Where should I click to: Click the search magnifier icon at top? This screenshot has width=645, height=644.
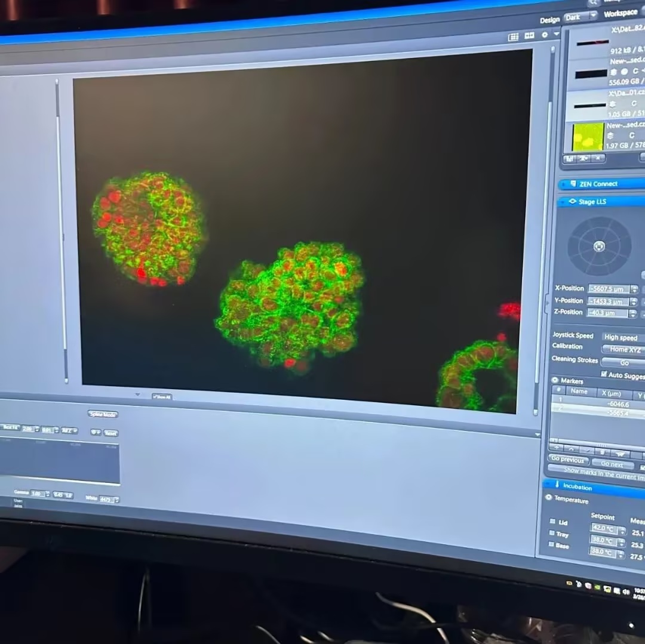593,2
